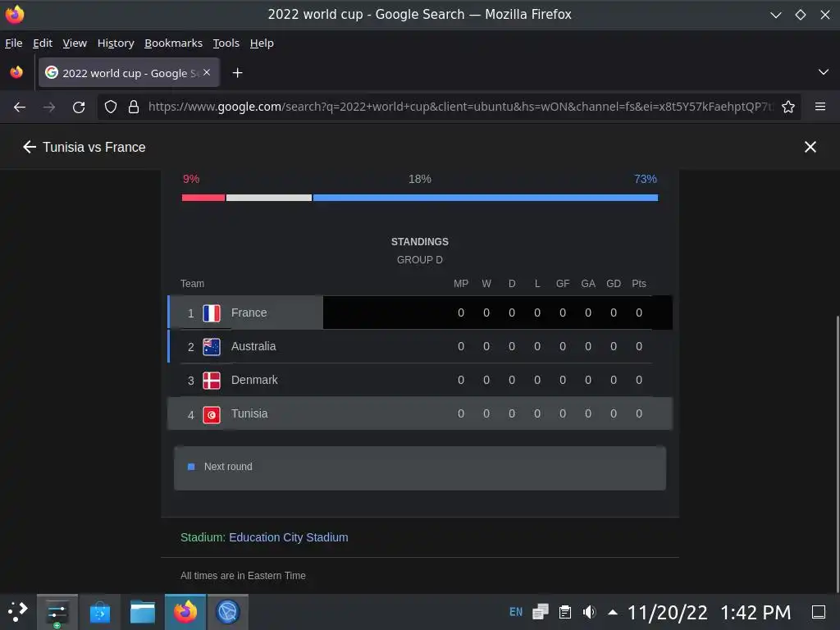
Task: View site security padlock info
Action: (x=134, y=107)
